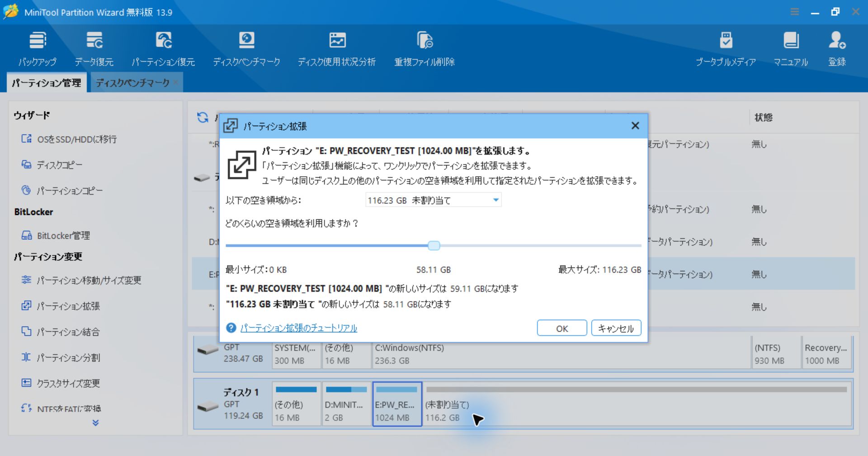868x456 pixels.
Task: Select ディスク 1 (その他) 16 MB block
Action: (297, 404)
